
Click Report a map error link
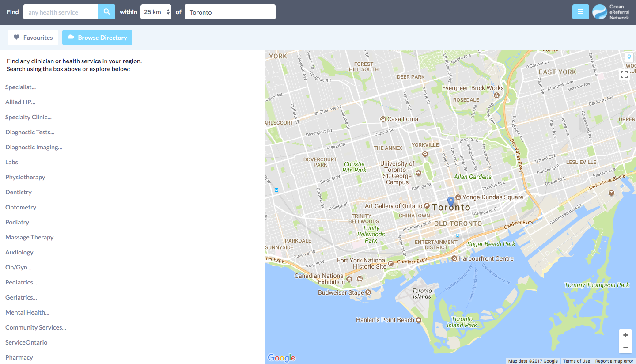(x=614, y=361)
